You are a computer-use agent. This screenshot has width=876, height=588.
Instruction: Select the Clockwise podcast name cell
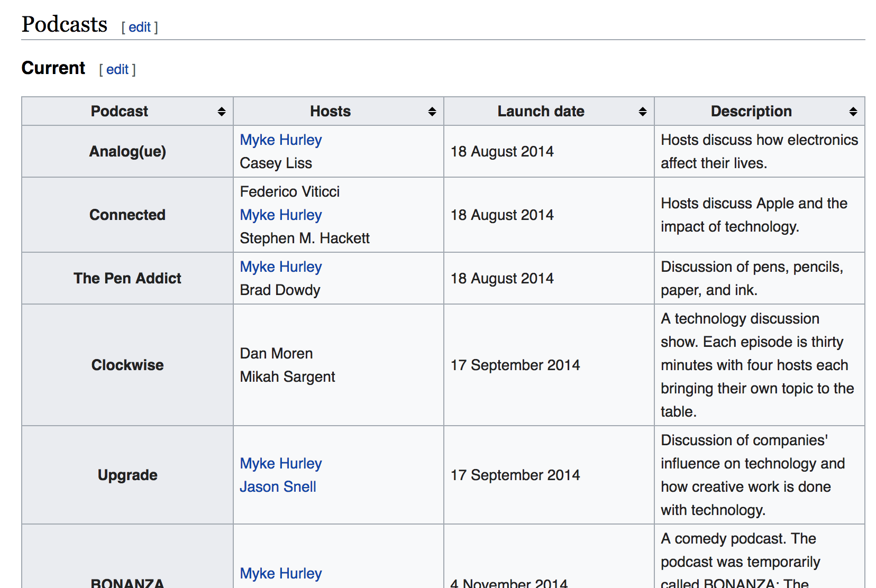pyautogui.click(x=127, y=365)
